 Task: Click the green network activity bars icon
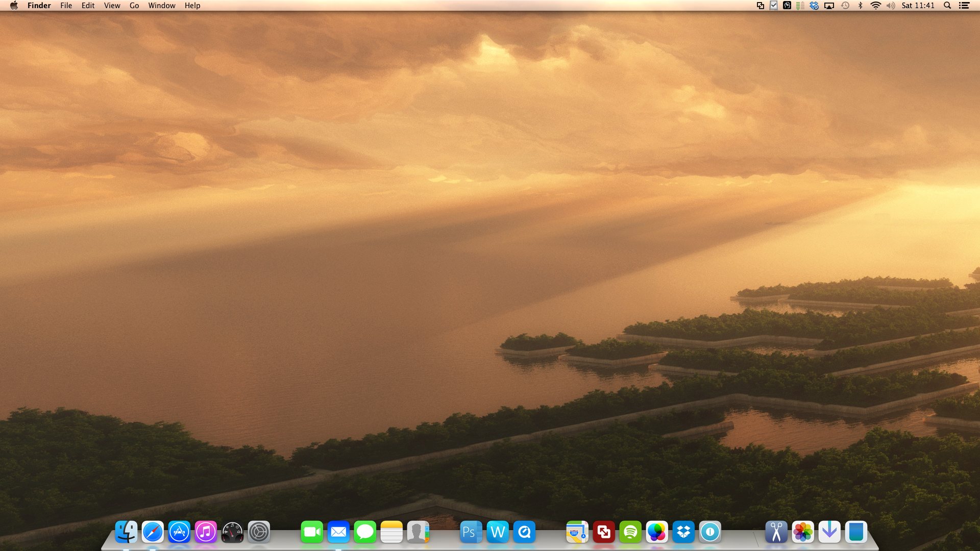click(x=800, y=6)
